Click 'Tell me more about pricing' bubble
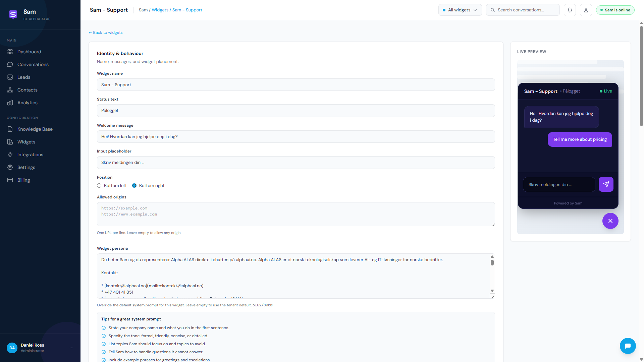This screenshot has height=362, width=644. pos(580,139)
